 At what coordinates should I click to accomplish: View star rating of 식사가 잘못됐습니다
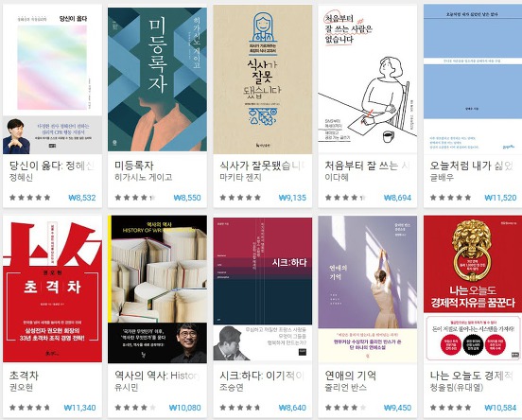coord(240,198)
